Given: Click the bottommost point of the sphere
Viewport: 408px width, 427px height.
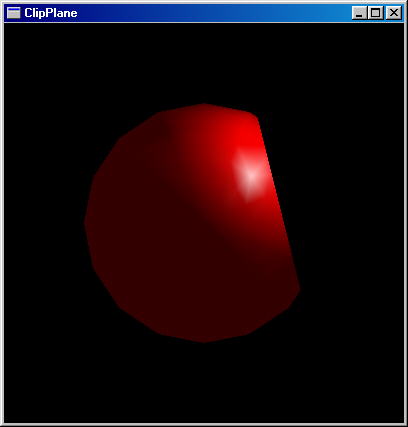Looking at the screenshot, I should point(204,341).
